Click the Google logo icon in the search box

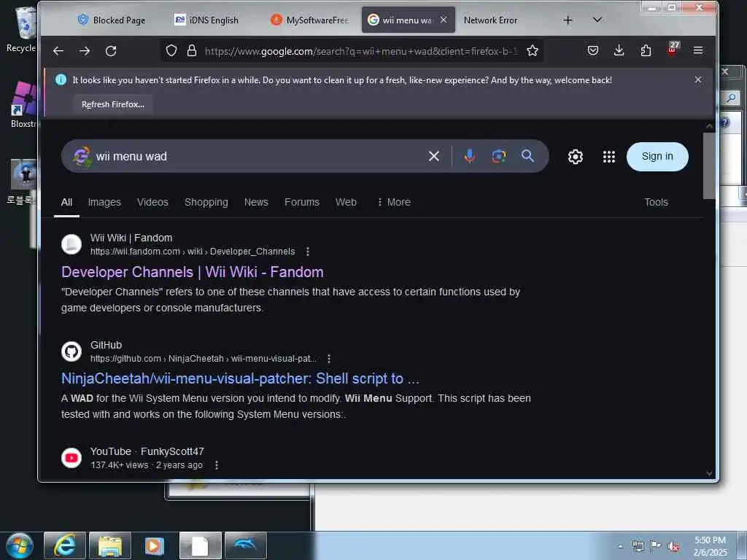82,156
